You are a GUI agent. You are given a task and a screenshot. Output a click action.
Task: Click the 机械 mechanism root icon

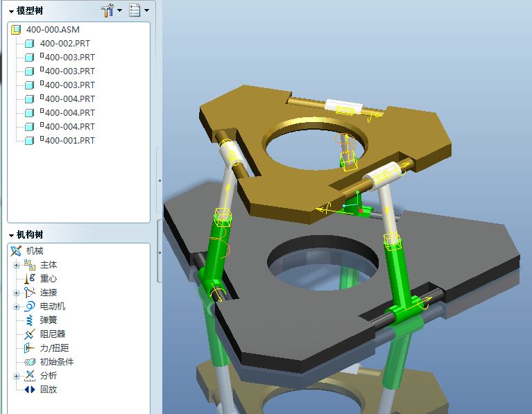[x=16, y=251]
